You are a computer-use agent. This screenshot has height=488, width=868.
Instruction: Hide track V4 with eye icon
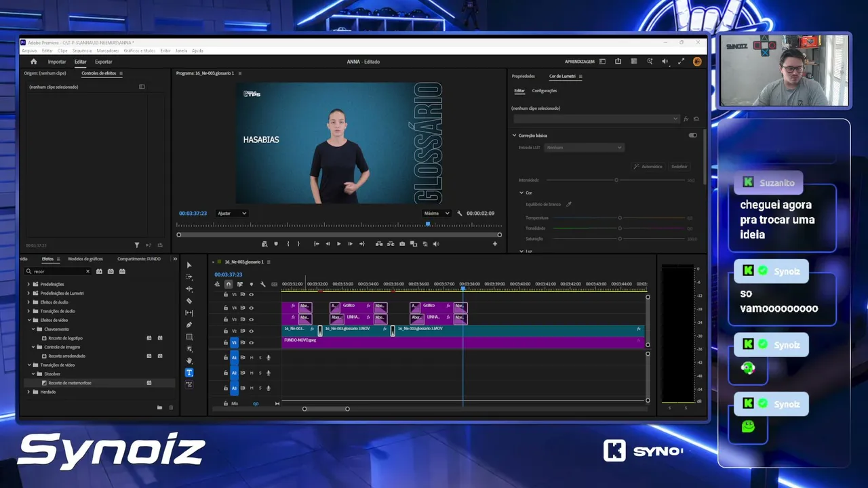point(251,308)
